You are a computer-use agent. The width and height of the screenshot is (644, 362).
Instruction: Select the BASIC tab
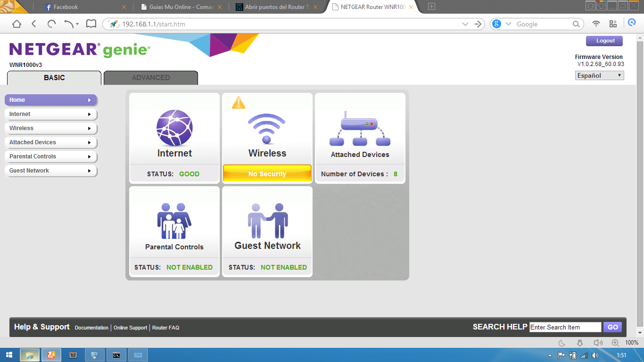[x=54, y=78]
